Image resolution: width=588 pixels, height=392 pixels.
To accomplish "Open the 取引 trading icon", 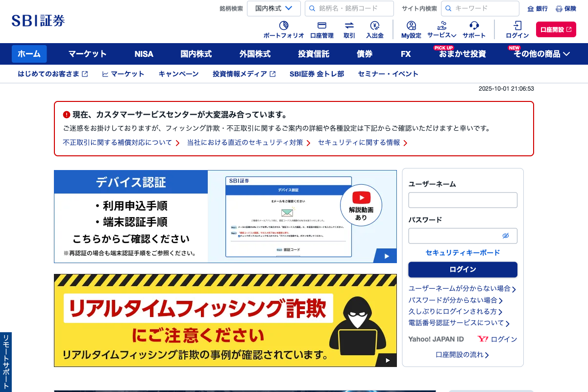I will point(349,26).
